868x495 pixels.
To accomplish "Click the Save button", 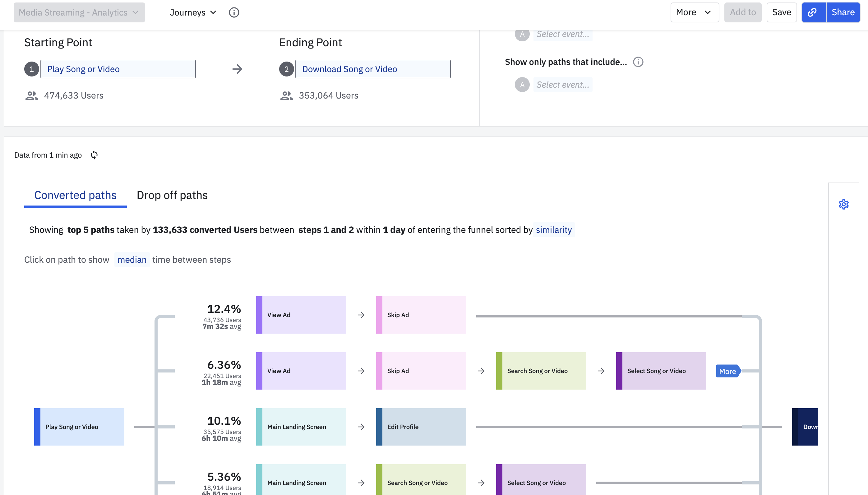I will (x=781, y=12).
